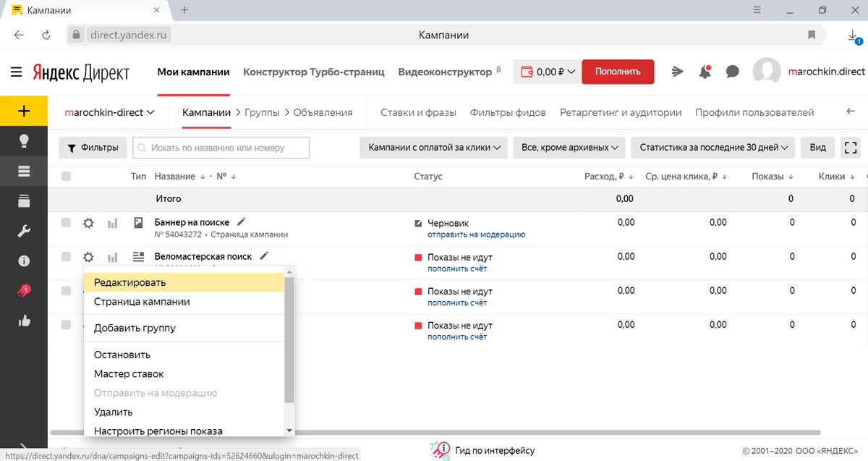Open the info circle sidebar icon
Viewport: 868px width, 461px height.
coord(24,261)
